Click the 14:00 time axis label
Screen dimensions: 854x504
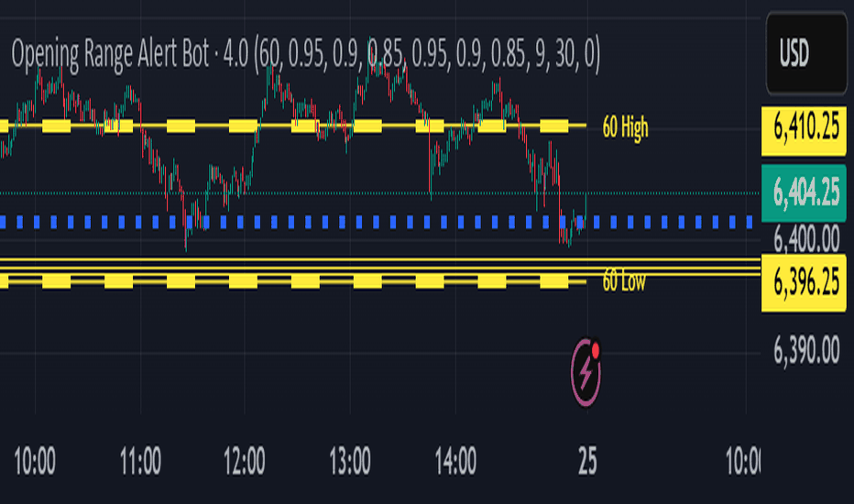(456, 462)
